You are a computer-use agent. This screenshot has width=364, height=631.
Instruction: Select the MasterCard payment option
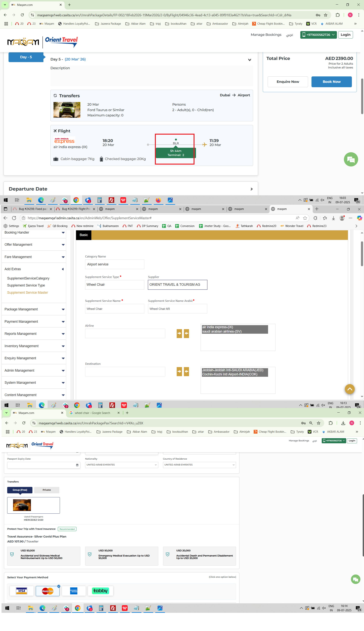pos(48,591)
